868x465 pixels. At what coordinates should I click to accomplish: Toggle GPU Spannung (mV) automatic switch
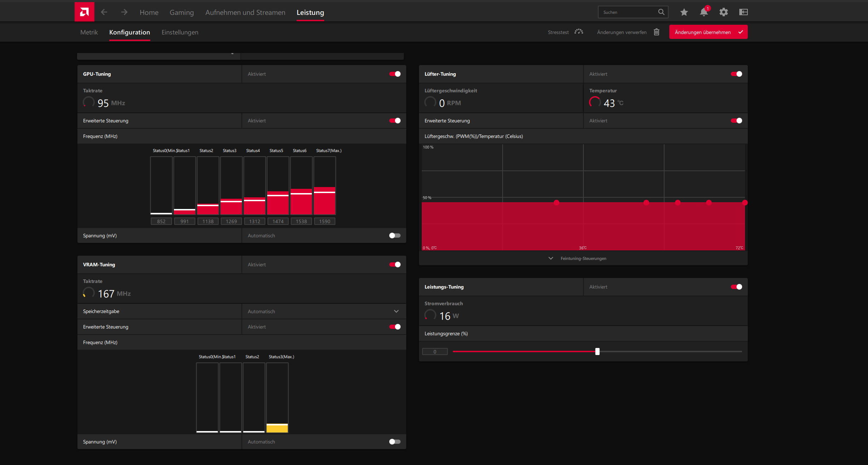click(395, 236)
